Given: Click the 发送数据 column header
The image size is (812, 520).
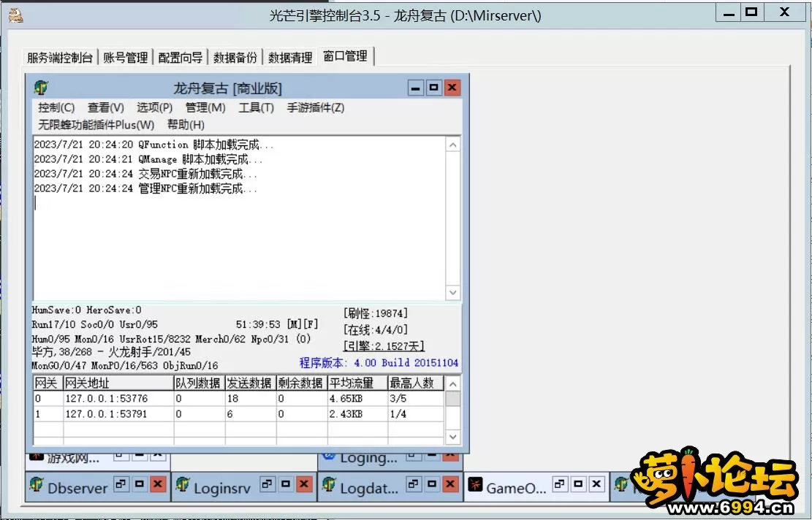Looking at the screenshot, I should 251,383.
